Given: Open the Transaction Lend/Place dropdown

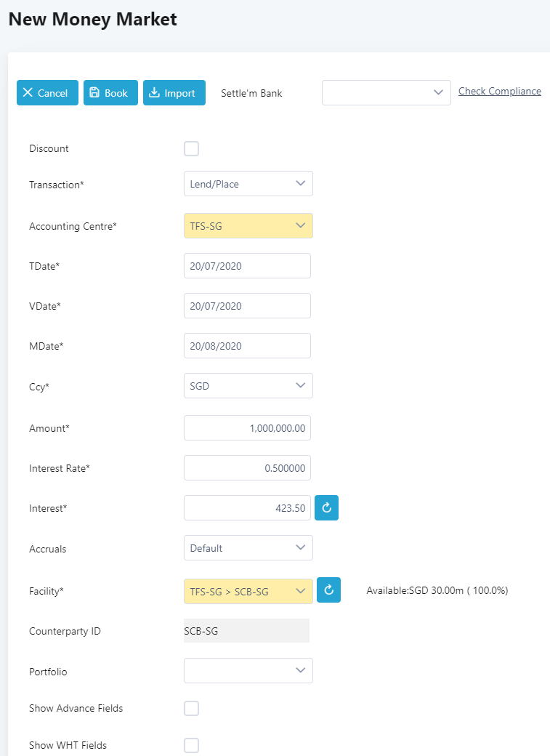Looking at the screenshot, I should pos(248,184).
